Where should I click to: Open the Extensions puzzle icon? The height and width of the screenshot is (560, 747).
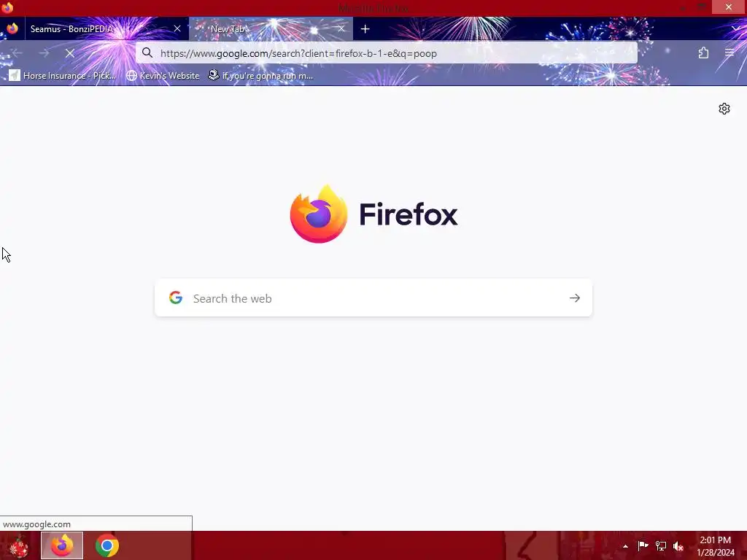click(703, 52)
